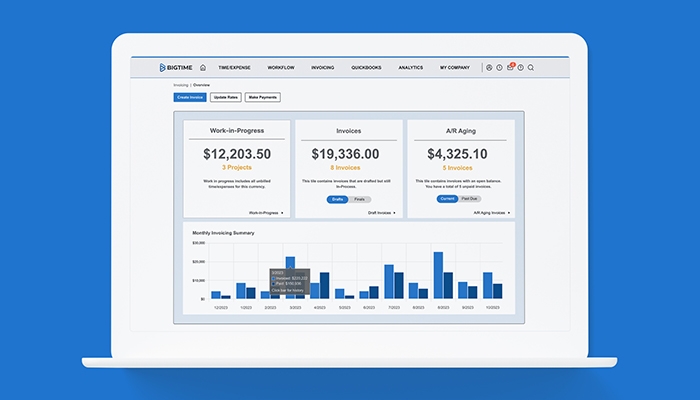Viewport: 700px width, 400px height.
Task: Click the Work-in-Progress tile title
Action: [237, 131]
